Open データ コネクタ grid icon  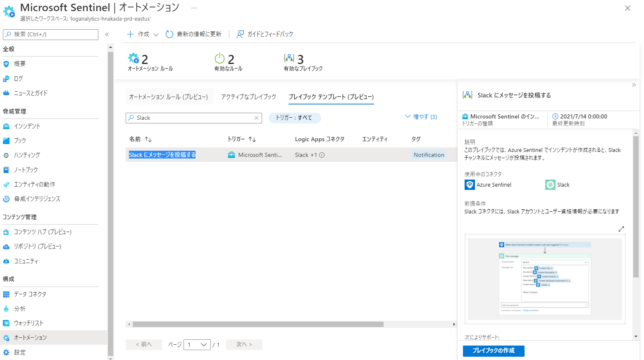pos(6,294)
